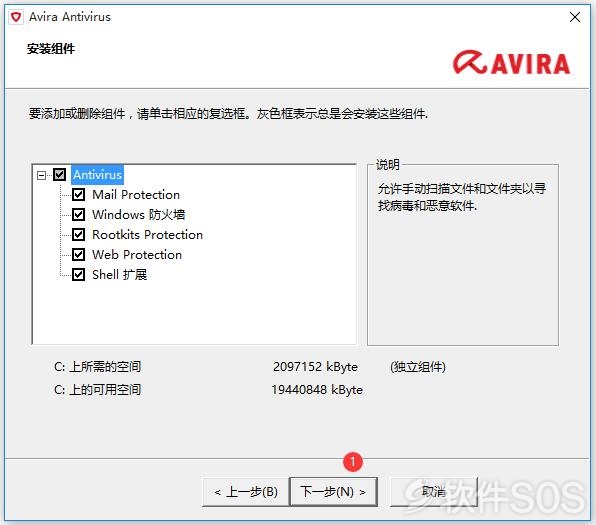This screenshot has height=525, width=596.
Task: Uncheck the Mail Protection checkbox
Action: pos(79,195)
